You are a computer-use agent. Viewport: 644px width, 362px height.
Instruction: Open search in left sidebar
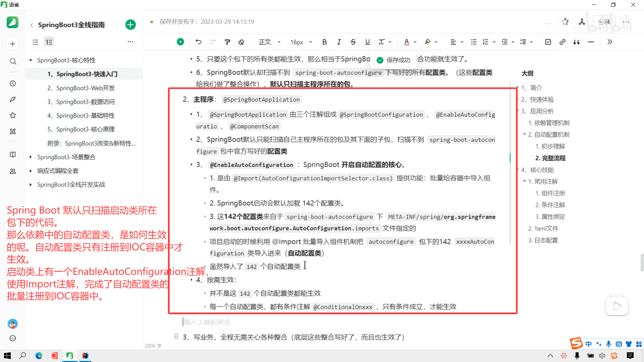[x=13, y=61]
